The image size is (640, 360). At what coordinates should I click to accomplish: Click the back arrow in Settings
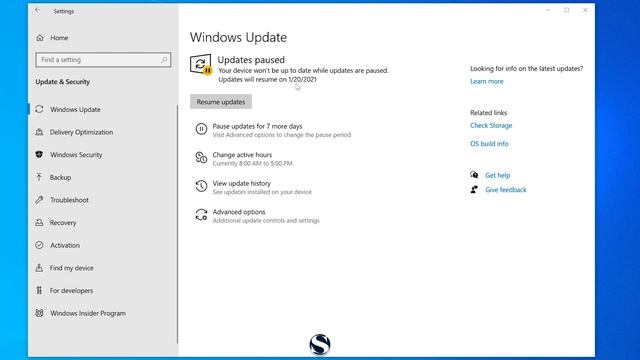pos(37,11)
